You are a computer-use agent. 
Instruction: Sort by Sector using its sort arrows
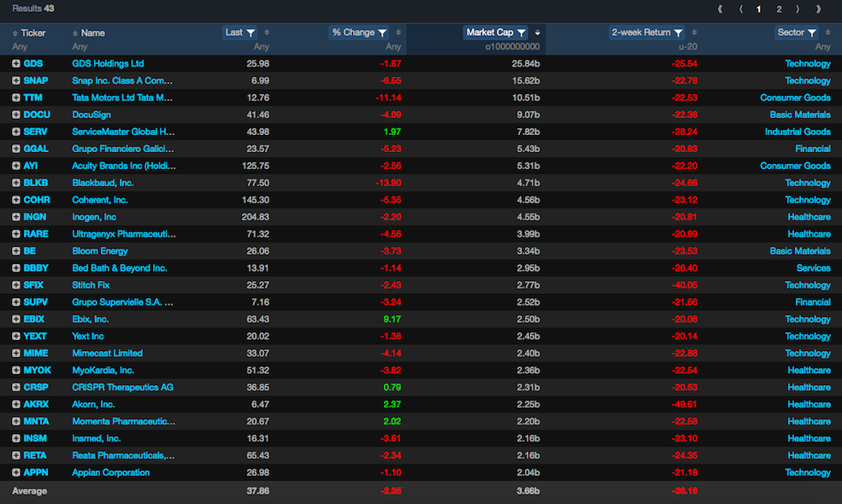828,32
